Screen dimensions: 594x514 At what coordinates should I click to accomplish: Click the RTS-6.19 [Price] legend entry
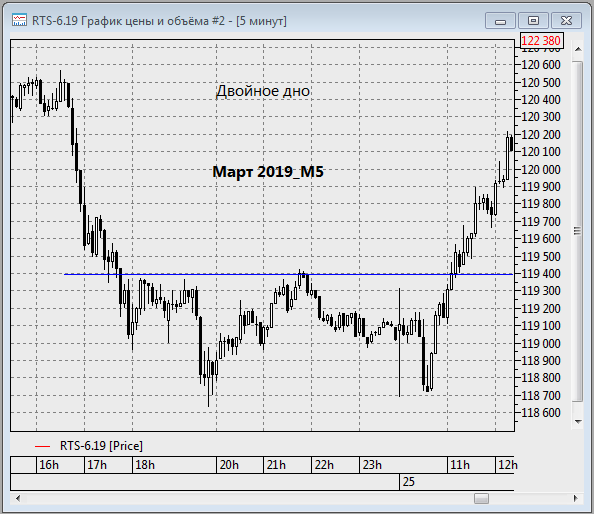point(101,446)
